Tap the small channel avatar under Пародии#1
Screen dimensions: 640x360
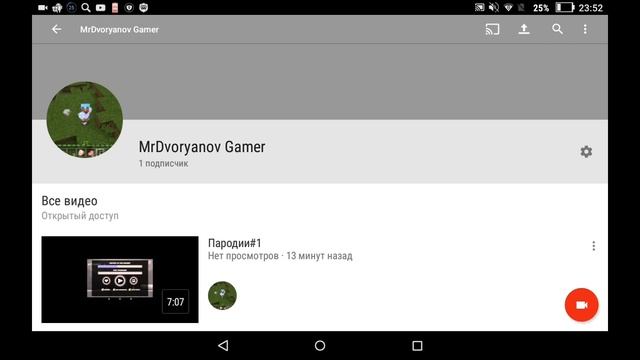pos(222,295)
